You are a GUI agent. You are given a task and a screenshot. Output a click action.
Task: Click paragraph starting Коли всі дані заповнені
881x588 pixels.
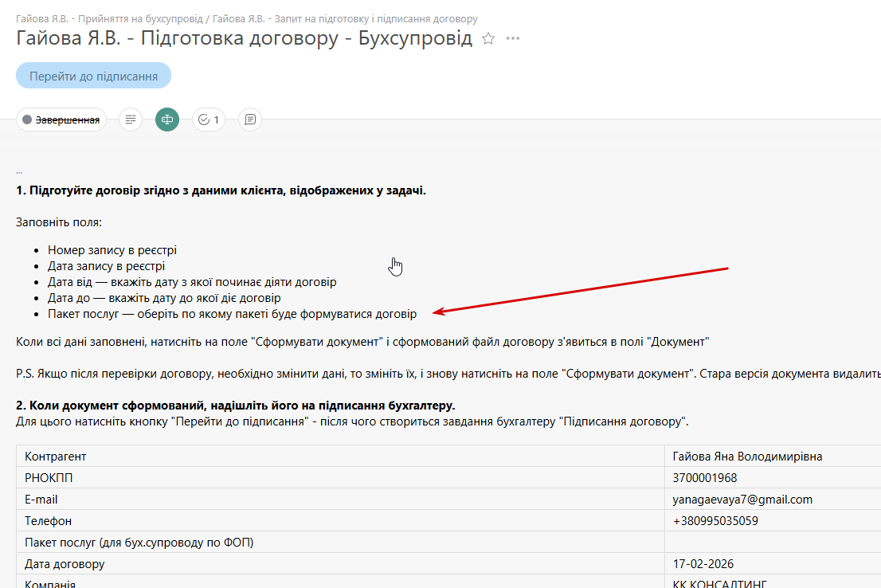pyautogui.click(x=362, y=342)
